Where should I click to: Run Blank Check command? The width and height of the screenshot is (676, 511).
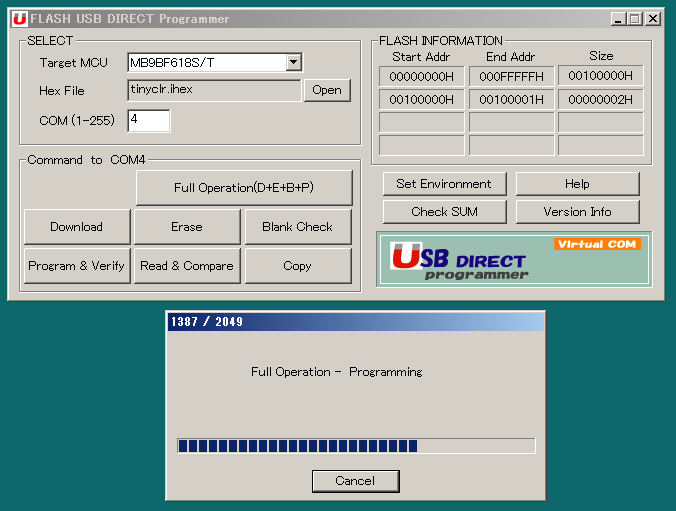click(x=297, y=227)
